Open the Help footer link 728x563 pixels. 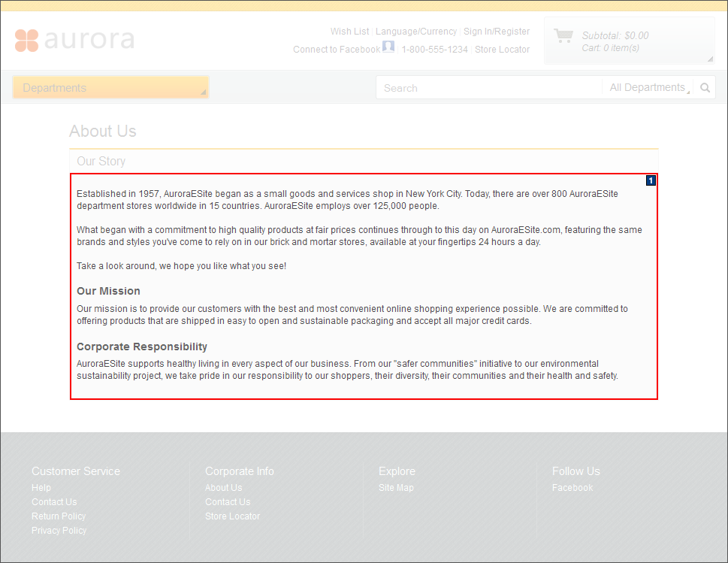41,487
